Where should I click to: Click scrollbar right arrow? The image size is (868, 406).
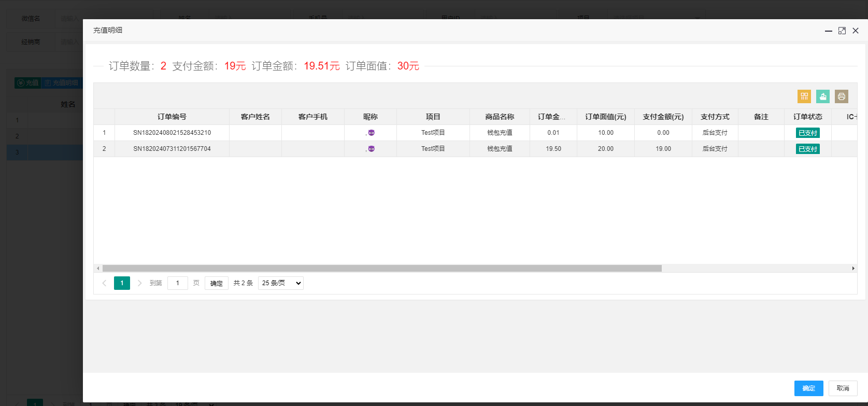click(x=853, y=269)
